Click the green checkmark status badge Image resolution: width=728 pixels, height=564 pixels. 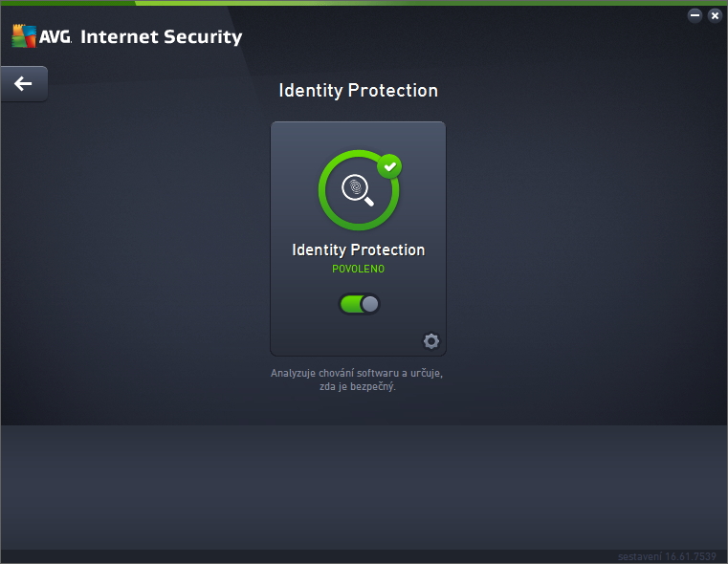click(388, 166)
